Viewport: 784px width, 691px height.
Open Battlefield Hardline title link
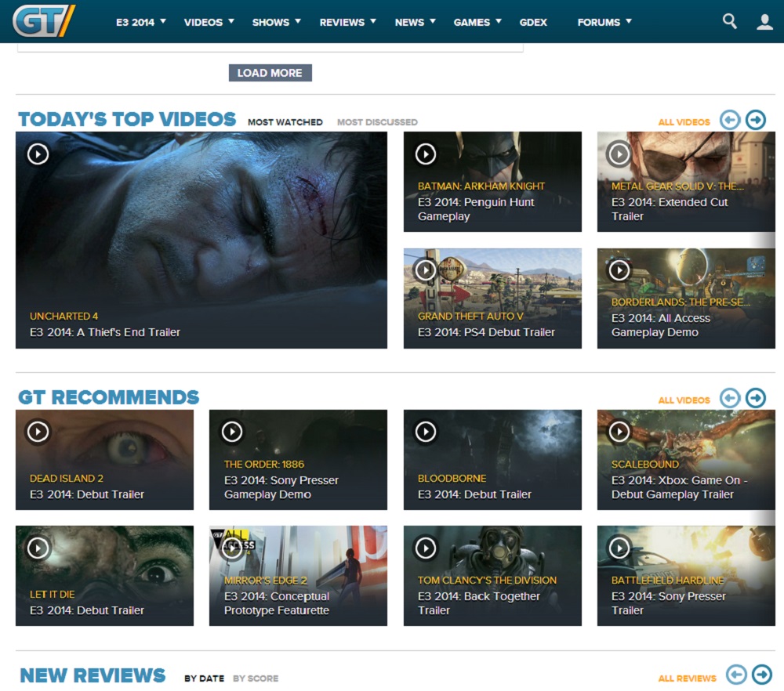click(667, 581)
